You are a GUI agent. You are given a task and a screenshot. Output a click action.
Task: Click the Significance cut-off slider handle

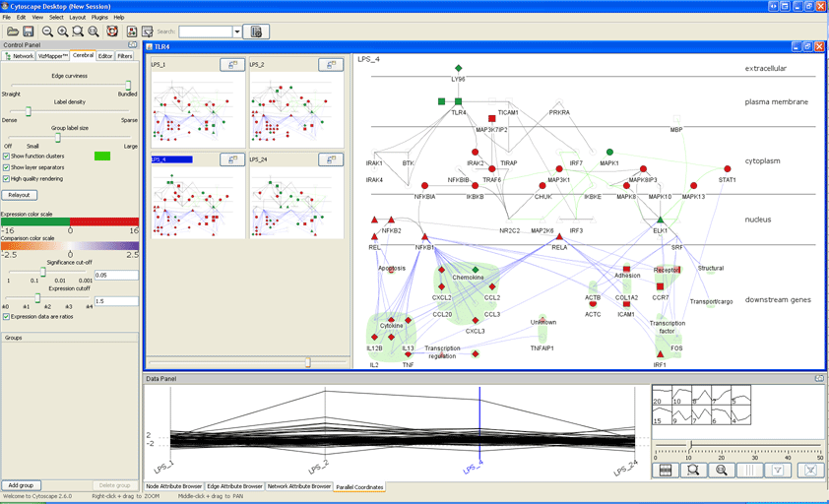click(43, 272)
